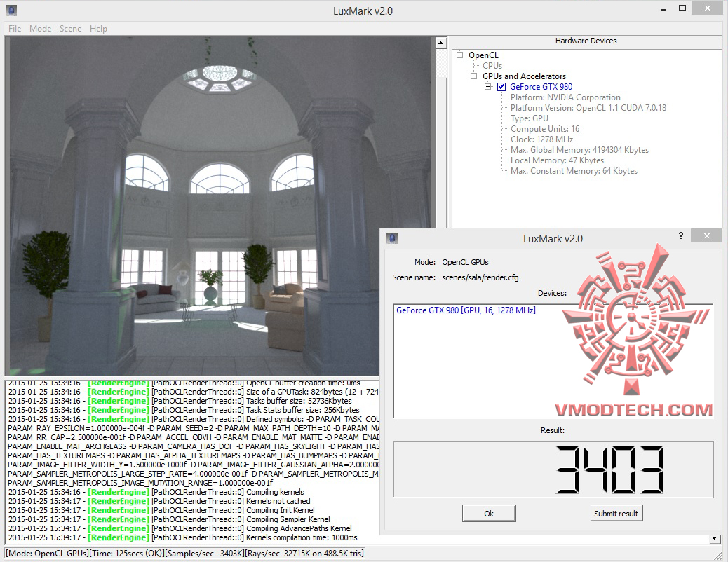Click the 'OpenCL GPUs' mode value
Viewport: 728px width, 562px height.
coord(465,262)
